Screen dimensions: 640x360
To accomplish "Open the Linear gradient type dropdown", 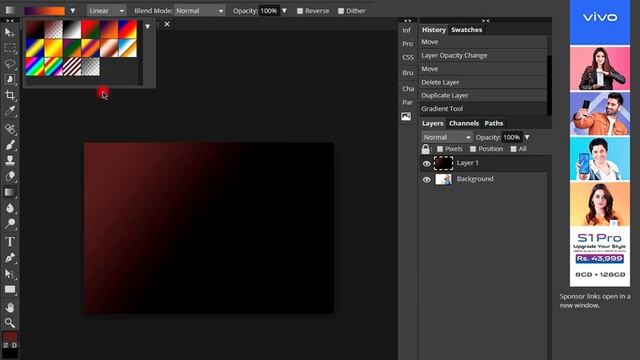I will tap(107, 11).
